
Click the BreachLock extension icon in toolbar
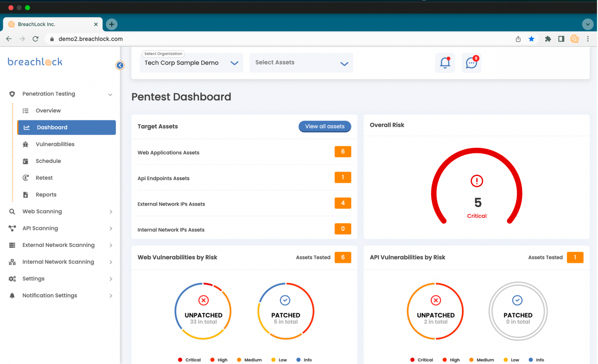click(x=574, y=39)
